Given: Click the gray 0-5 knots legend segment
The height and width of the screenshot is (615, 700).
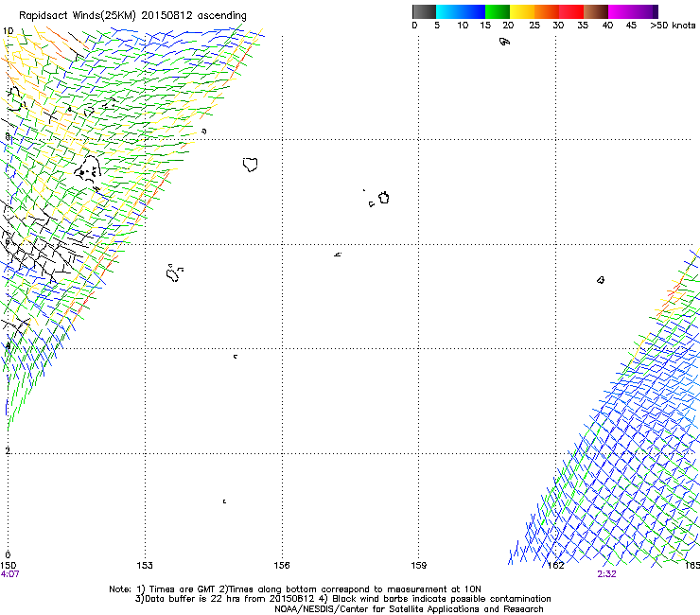Looking at the screenshot, I should pyautogui.click(x=424, y=11).
